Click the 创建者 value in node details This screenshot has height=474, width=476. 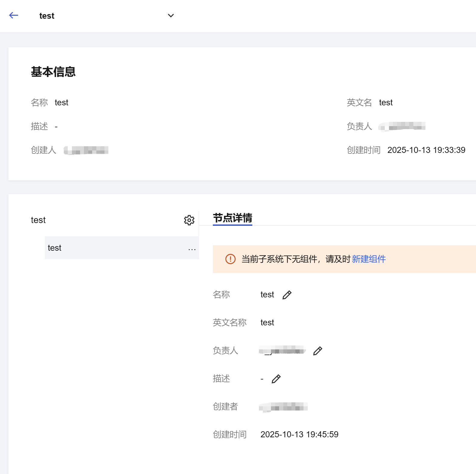tap(283, 407)
